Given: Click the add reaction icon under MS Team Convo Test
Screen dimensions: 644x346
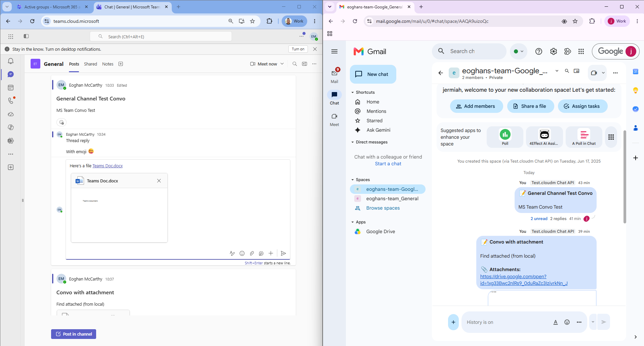Looking at the screenshot, I should [61, 122].
